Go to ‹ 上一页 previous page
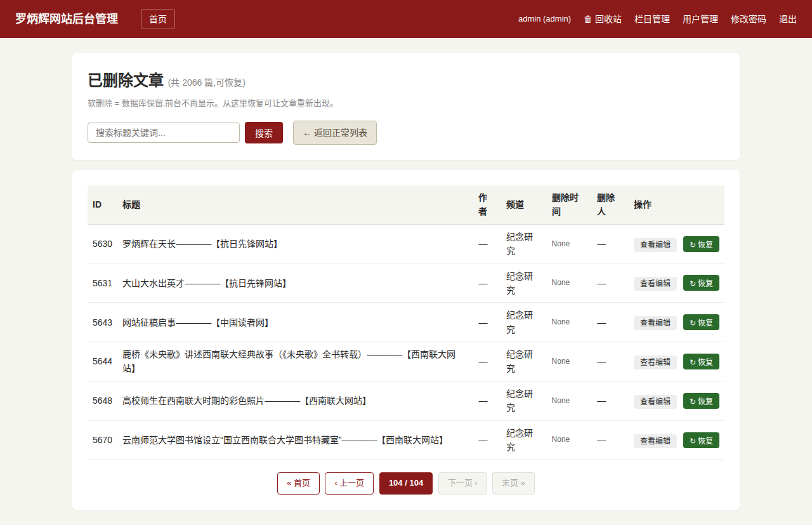Screen dimensions: 812x525 [349, 483]
